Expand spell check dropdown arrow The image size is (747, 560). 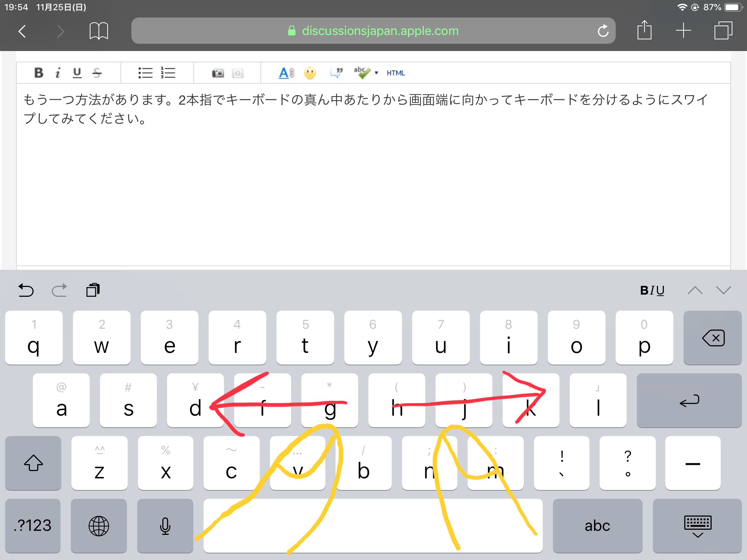376,73
